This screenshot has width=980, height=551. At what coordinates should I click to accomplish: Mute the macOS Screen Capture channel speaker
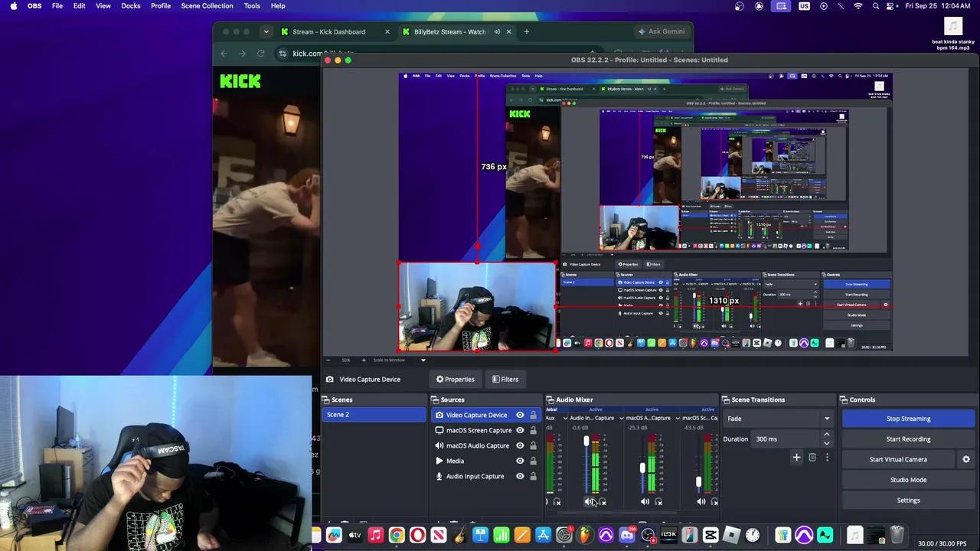click(x=701, y=502)
